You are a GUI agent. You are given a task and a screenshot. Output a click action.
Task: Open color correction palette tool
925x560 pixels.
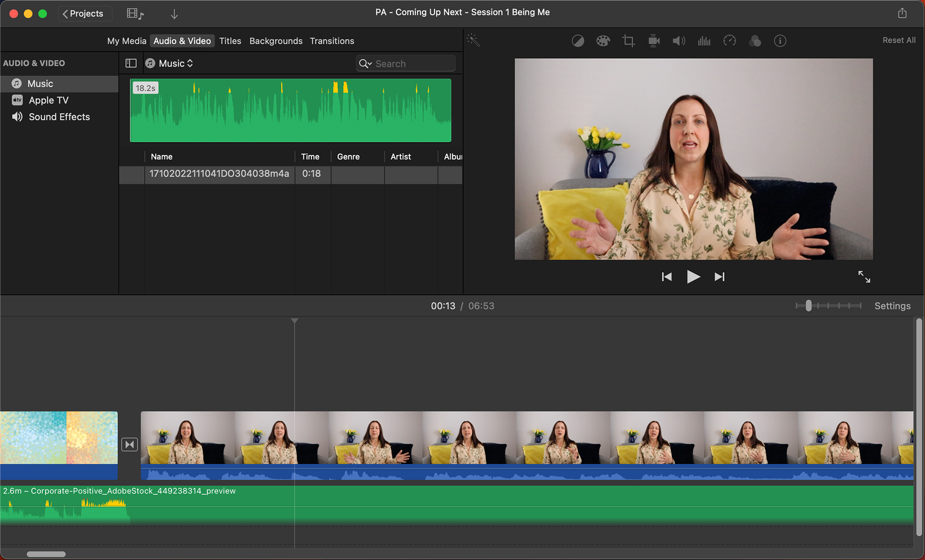603,41
